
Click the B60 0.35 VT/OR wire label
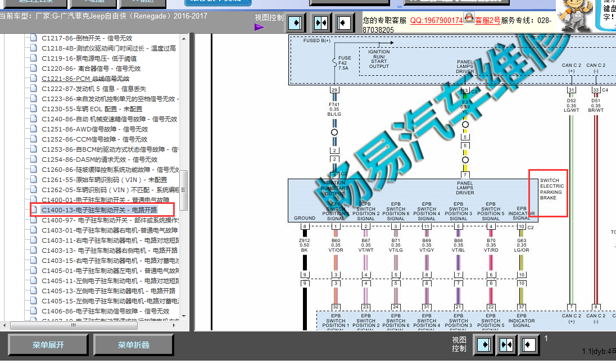(336, 245)
